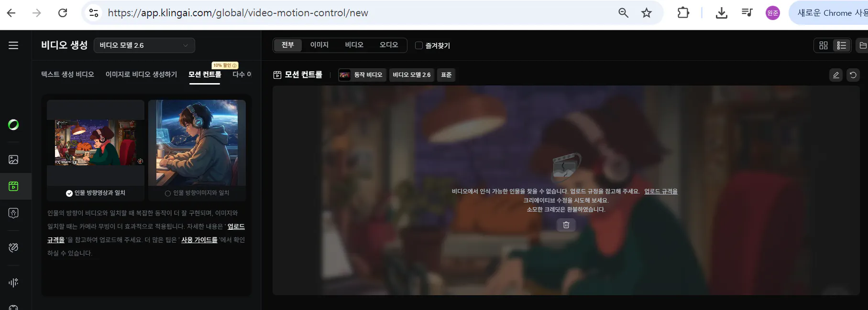This screenshot has height=310, width=868.
Task: Click the 새로운 Chrome update button
Action: click(830, 13)
